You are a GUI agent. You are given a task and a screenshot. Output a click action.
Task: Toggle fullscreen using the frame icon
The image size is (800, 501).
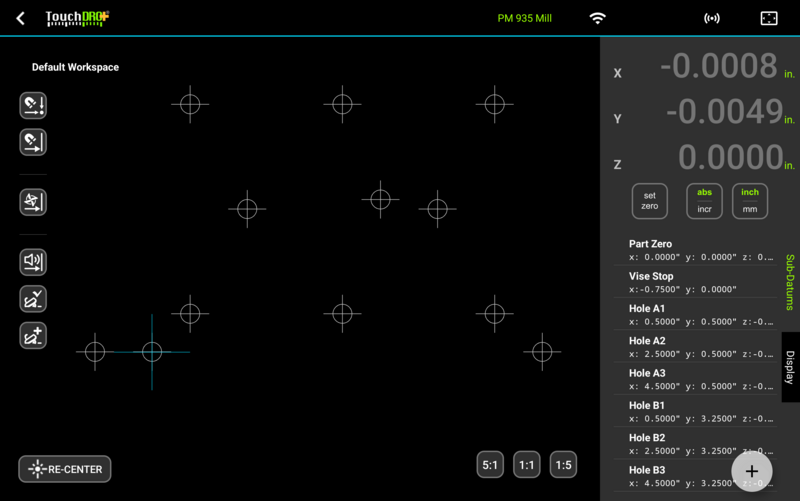coord(769,18)
